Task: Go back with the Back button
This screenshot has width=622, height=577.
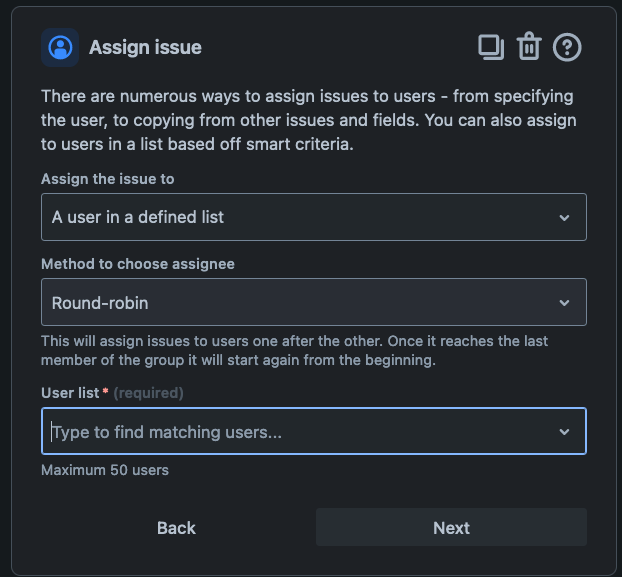Action: pyautogui.click(x=177, y=527)
